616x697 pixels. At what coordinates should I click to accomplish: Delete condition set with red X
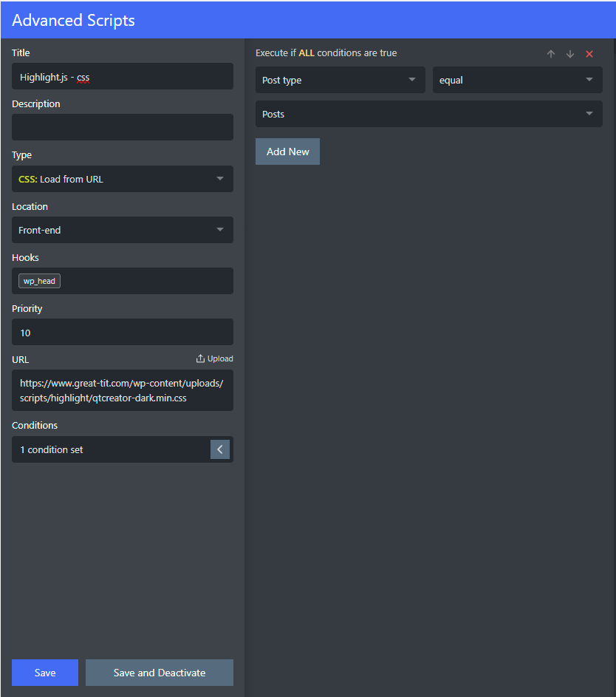589,54
